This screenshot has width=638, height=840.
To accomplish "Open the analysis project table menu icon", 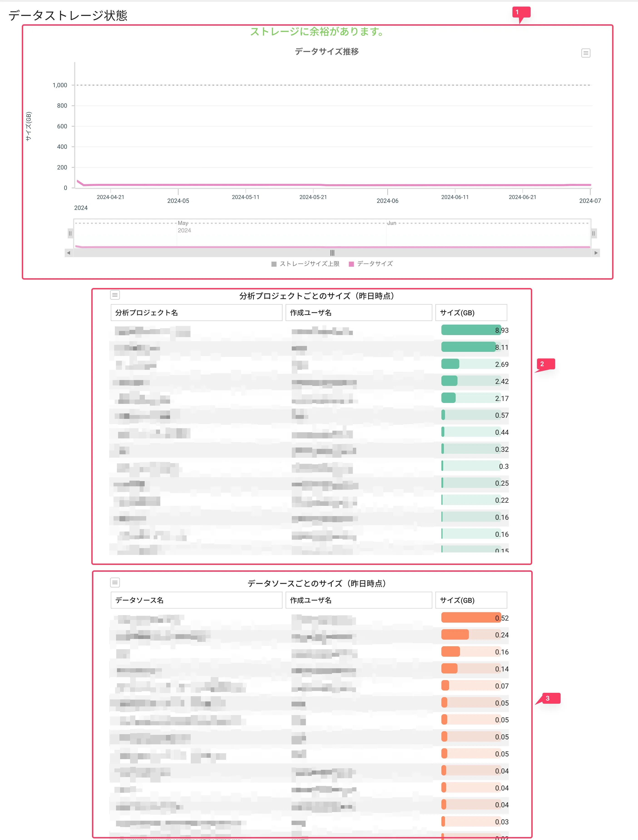I will point(115,295).
